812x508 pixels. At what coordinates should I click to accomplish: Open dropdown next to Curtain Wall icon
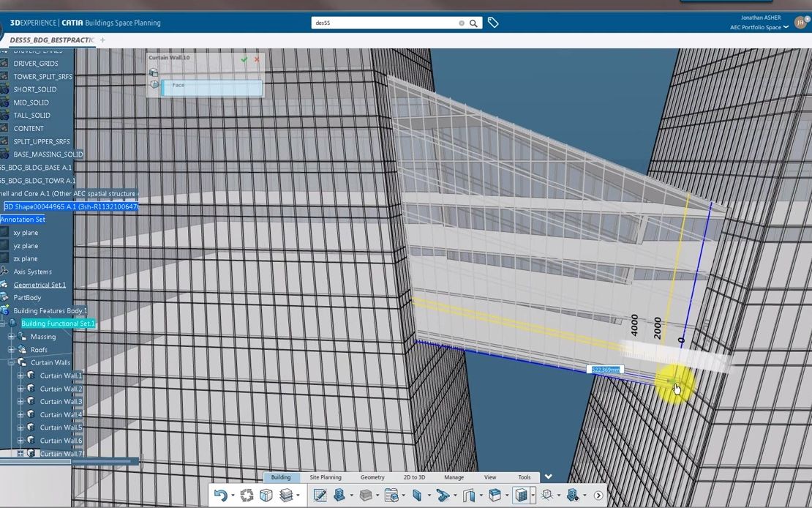[533, 496]
